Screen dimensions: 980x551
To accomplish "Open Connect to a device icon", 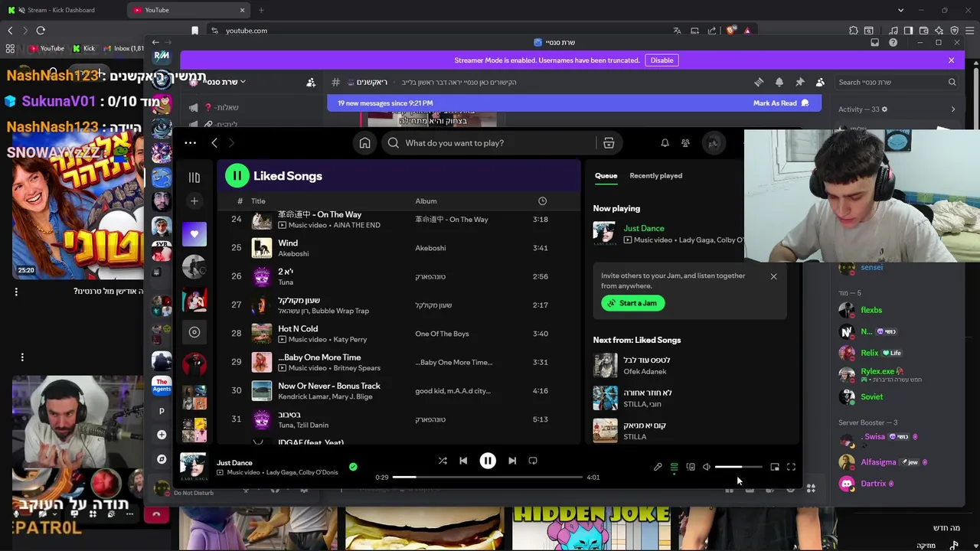I will pyautogui.click(x=691, y=467).
